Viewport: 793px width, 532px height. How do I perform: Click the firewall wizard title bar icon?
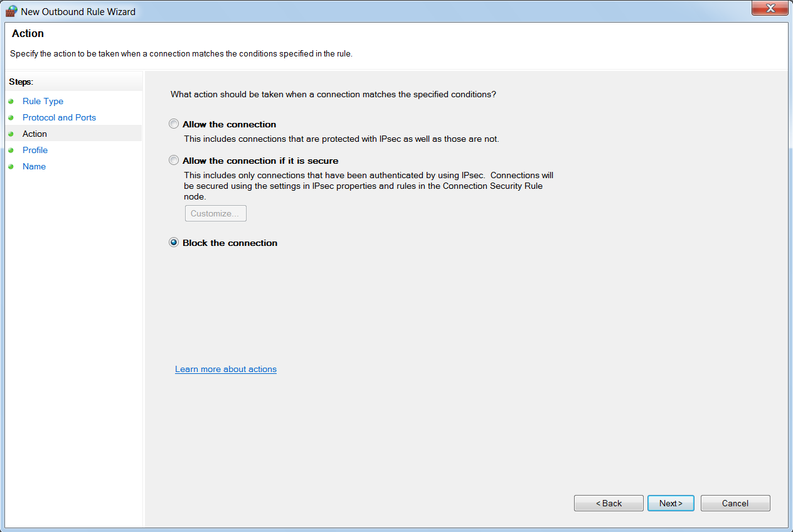tap(11, 11)
